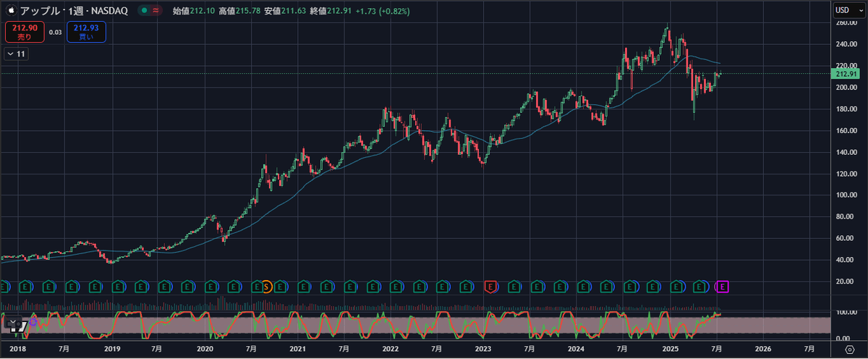Open chart settings gear on price axis
Image resolution: width=868 pixels, height=359 pixels.
[850, 349]
